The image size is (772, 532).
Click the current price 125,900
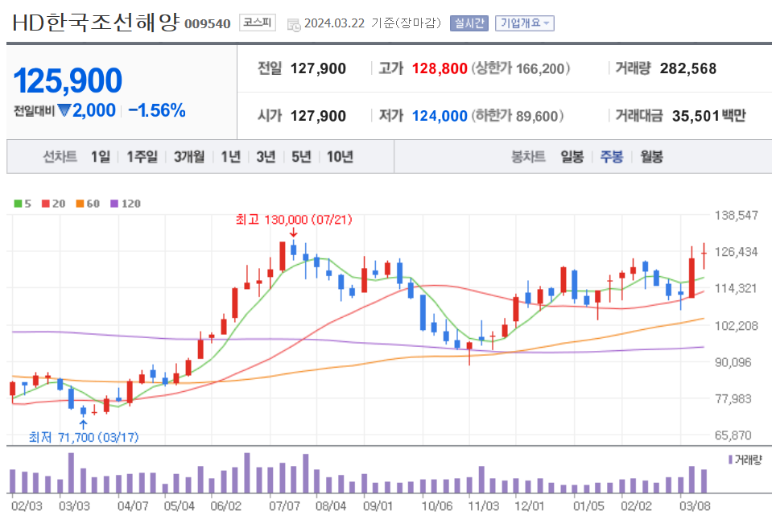coord(68,80)
